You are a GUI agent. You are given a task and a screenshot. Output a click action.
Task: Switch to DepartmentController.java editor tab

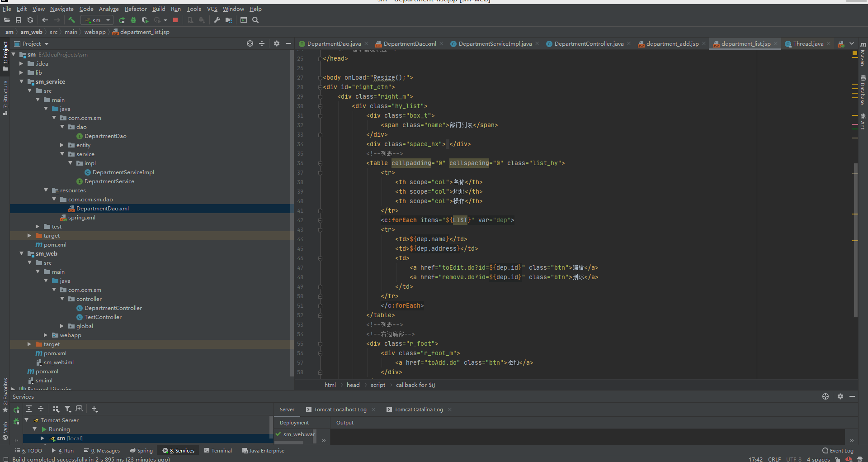click(x=589, y=43)
